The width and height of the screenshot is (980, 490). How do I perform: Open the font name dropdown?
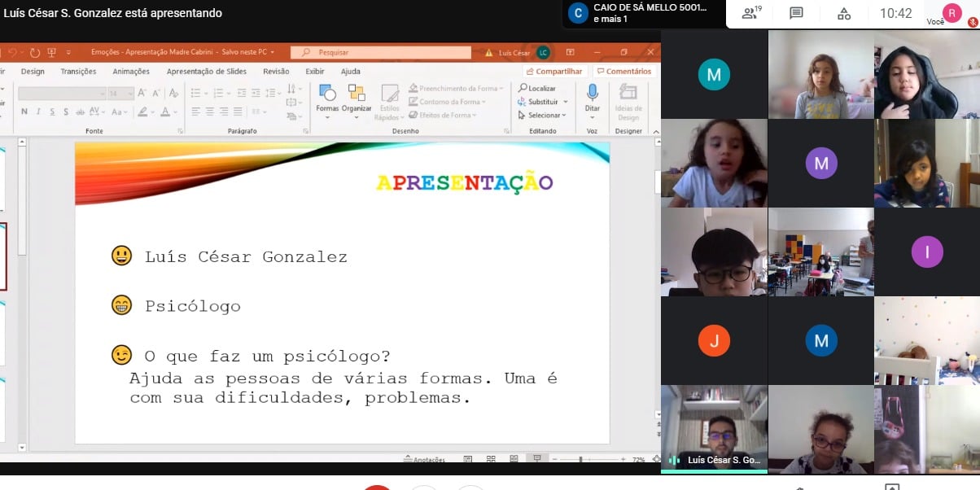tap(103, 94)
